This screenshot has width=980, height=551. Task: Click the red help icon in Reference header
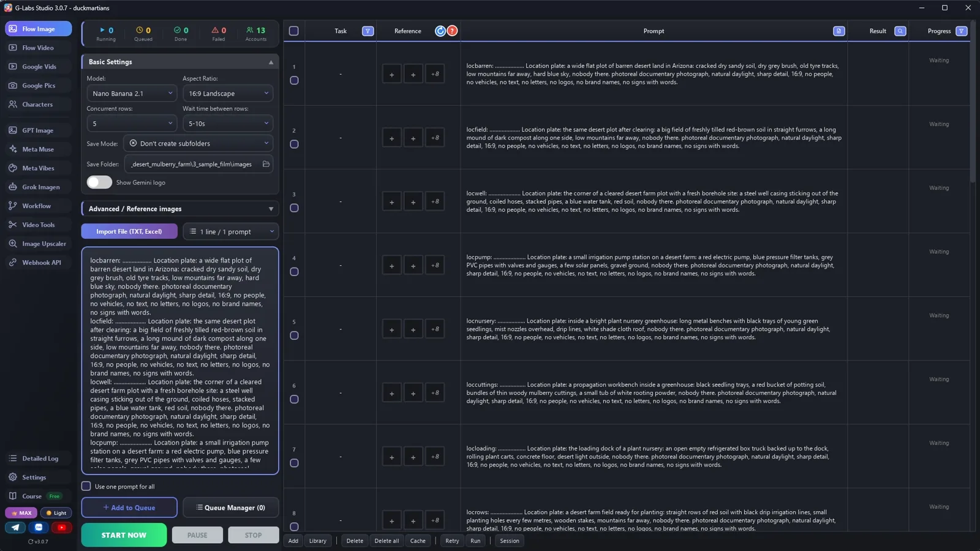coord(452,31)
